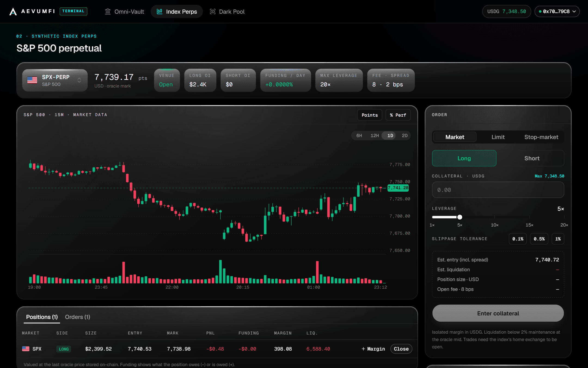Switch to Orders (1) tab
This screenshot has width=588, height=368.
pyautogui.click(x=78, y=317)
